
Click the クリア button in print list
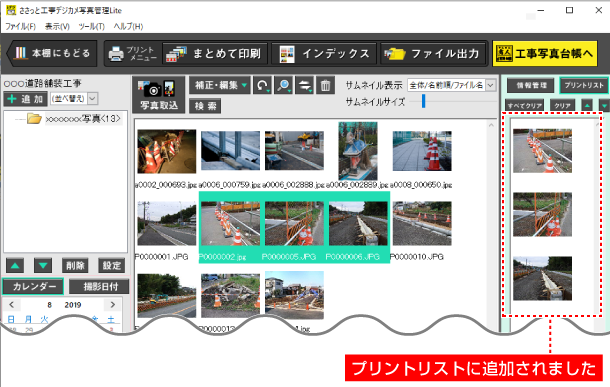(562, 105)
